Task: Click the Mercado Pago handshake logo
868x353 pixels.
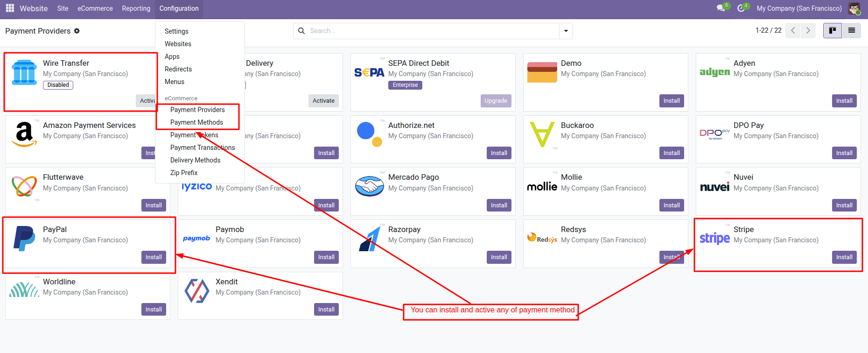Action: pos(369,186)
